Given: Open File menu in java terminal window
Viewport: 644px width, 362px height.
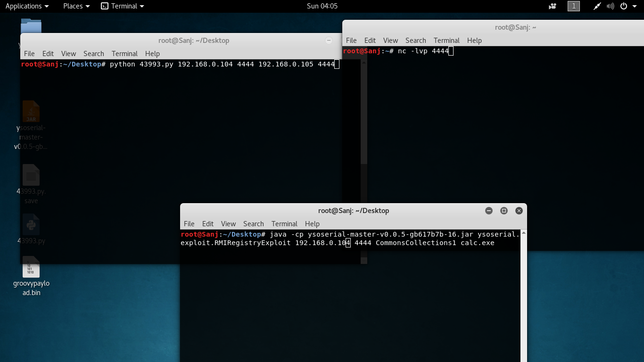Looking at the screenshot, I should coord(189,224).
